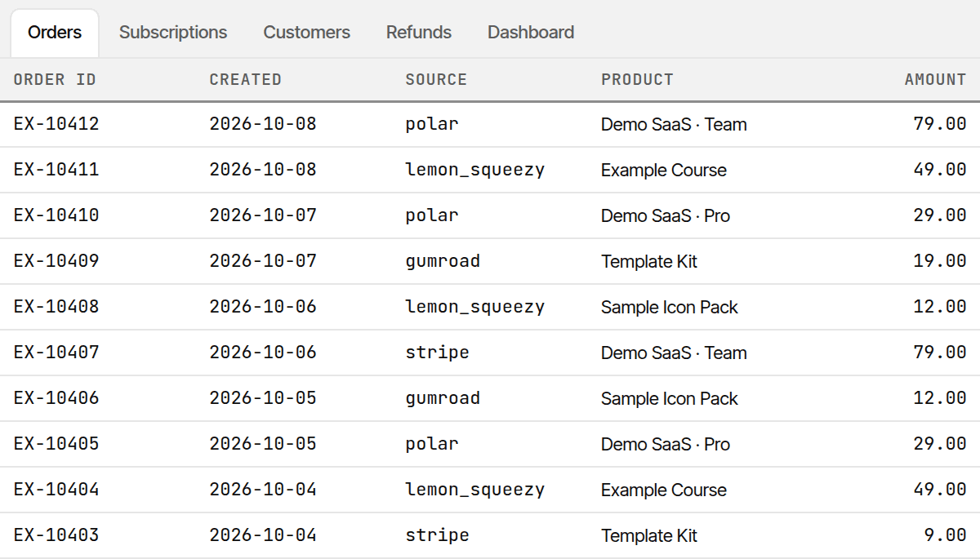Click the 49.00 amount in row EX-10404
This screenshot has height=559, width=980.
940,490
